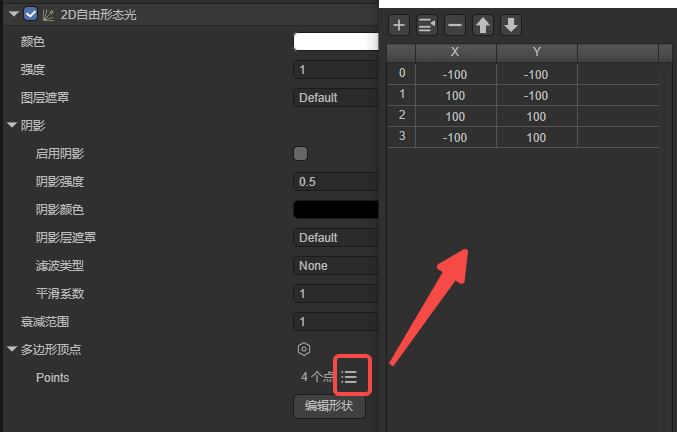Click the 2D自由形态光 component icon
The width and height of the screenshot is (677, 432).
click(47, 14)
